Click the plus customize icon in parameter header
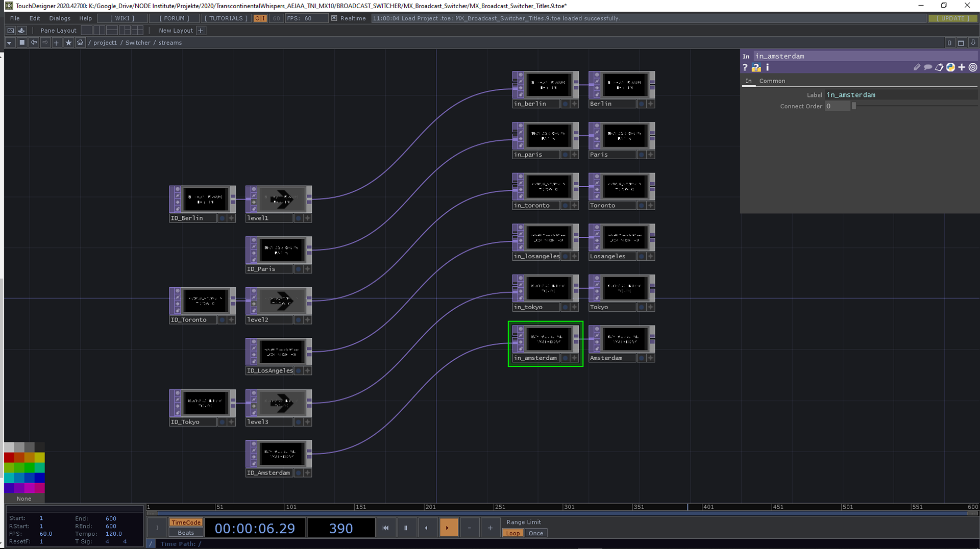This screenshot has height=549, width=980. pyautogui.click(x=962, y=67)
